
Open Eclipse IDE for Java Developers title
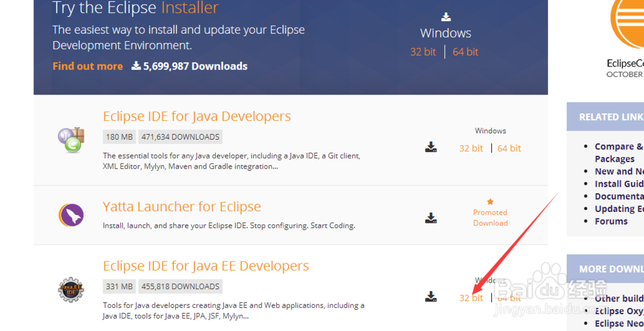click(196, 116)
